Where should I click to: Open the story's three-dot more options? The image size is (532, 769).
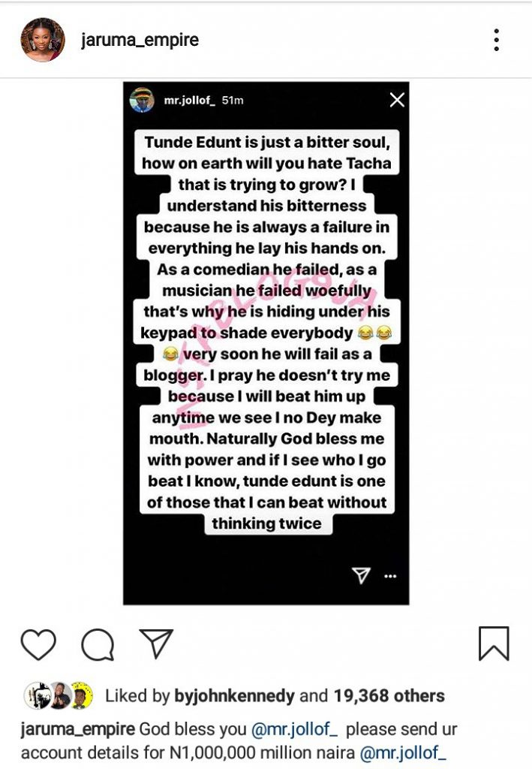point(390,576)
